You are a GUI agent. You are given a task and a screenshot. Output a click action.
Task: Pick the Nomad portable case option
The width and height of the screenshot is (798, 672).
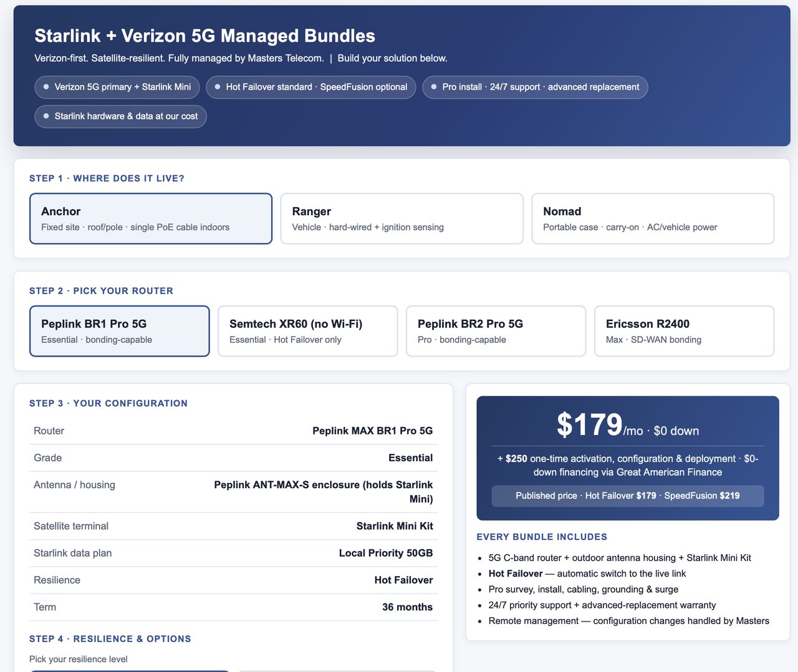pyautogui.click(x=653, y=219)
